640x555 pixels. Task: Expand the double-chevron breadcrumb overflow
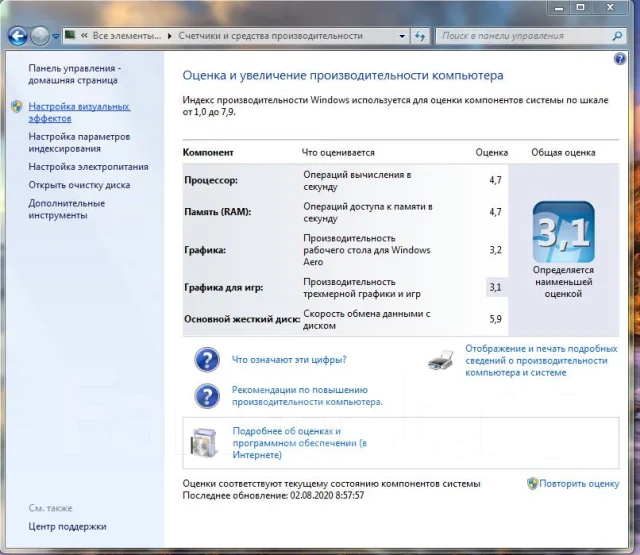[x=84, y=36]
